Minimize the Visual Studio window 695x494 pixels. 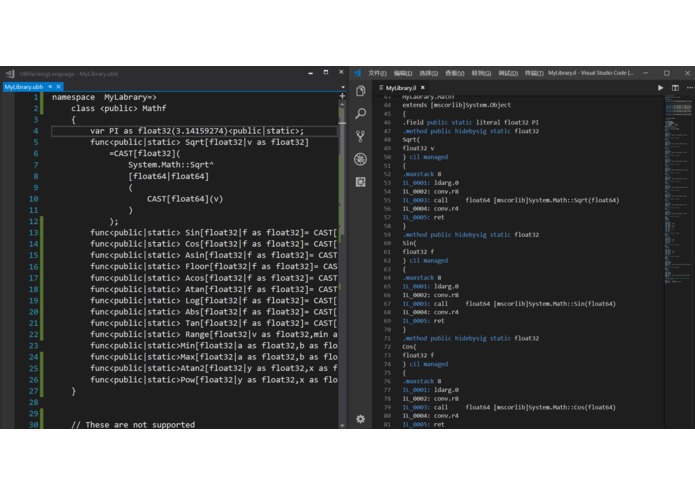[x=310, y=73]
